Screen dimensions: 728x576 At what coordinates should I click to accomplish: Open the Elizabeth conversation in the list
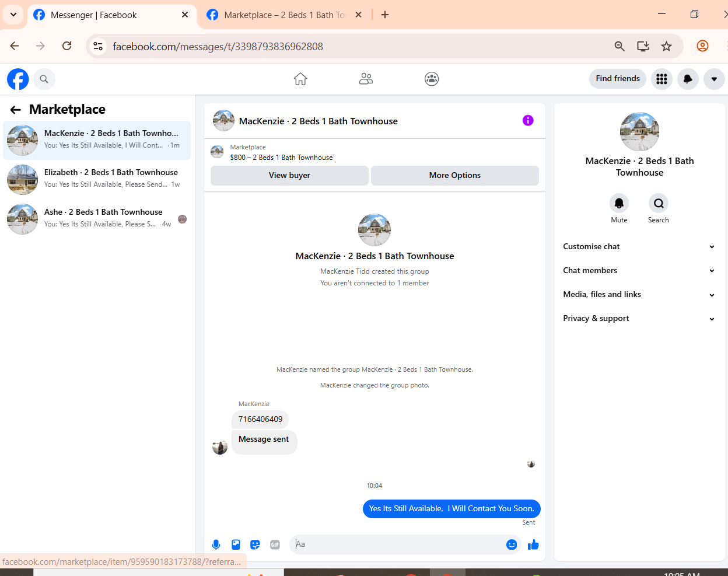coord(97,179)
